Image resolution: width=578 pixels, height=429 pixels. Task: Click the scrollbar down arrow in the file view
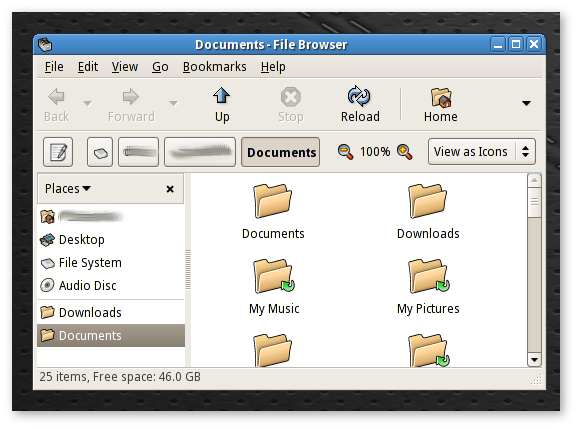pos(534,359)
